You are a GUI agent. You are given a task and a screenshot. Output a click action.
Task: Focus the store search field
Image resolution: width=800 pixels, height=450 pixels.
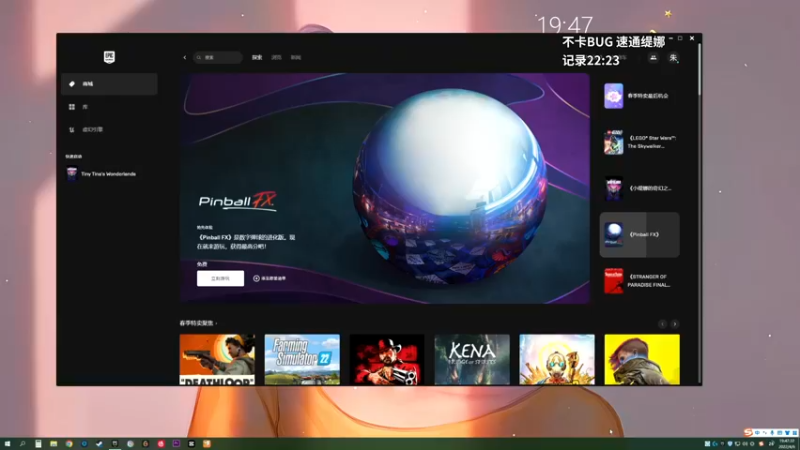tap(218, 58)
